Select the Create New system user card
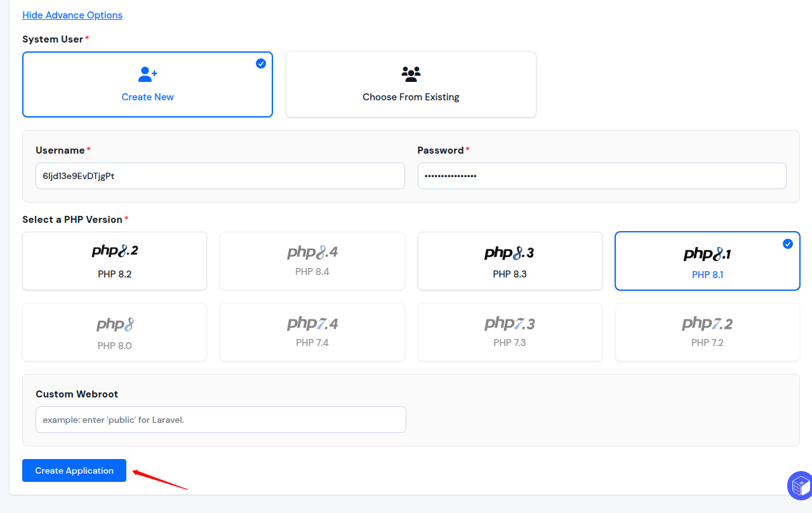This screenshot has width=812, height=513. (147, 84)
